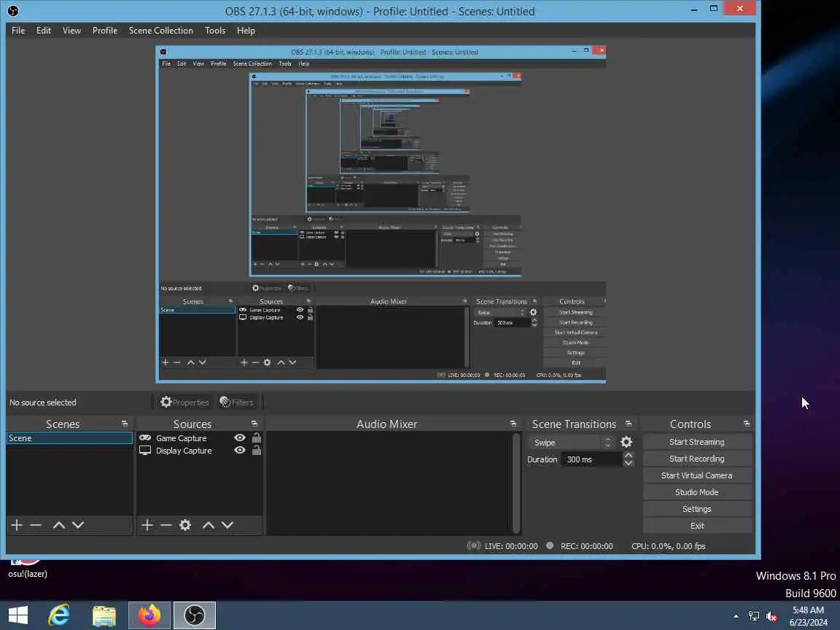Click Start Virtual Camera

tap(697, 475)
